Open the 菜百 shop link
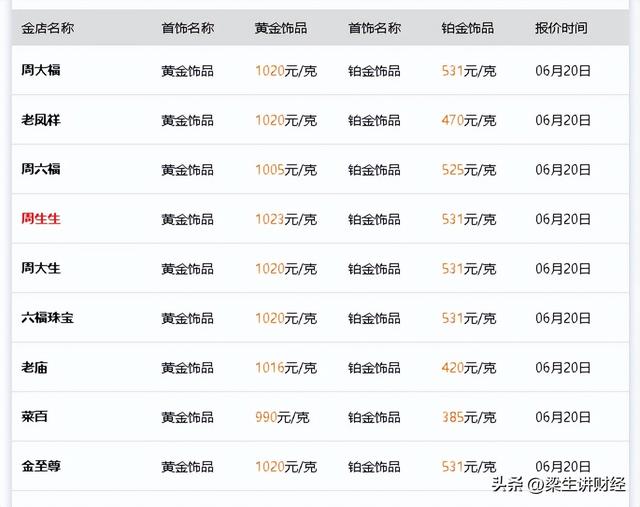The image size is (640, 507). pyautogui.click(x=34, y=417)
